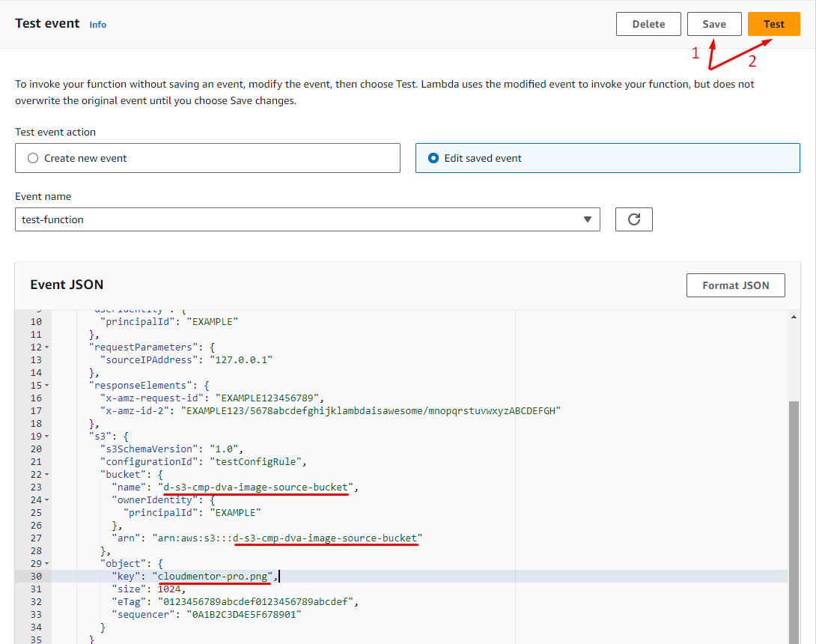This screenshot has height=644, width=816.
Task: Place cursor in bucket name value
Action: (x=255, y=487)
